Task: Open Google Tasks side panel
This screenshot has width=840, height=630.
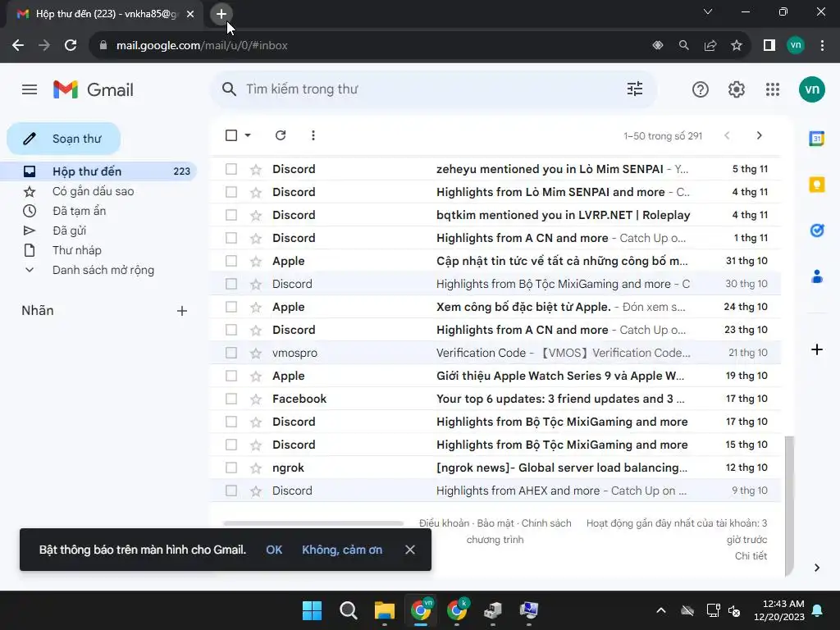Action: [816, 231]
